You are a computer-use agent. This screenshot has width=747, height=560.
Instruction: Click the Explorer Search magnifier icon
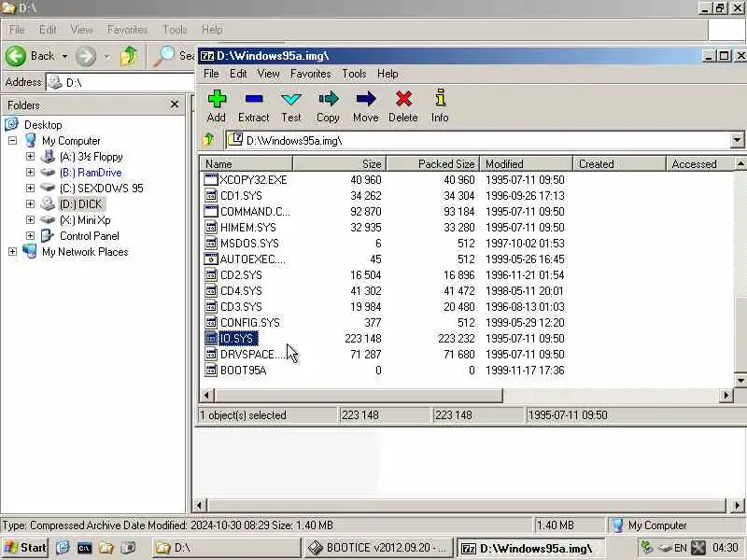point(164,56)
